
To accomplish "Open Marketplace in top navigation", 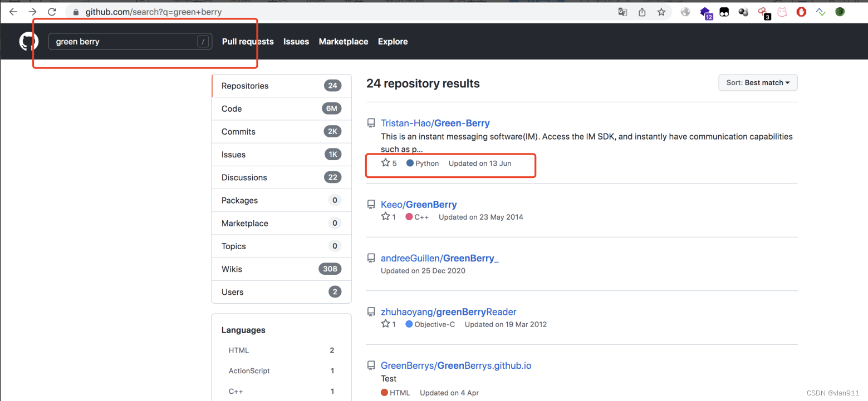I will click(344, 42).
